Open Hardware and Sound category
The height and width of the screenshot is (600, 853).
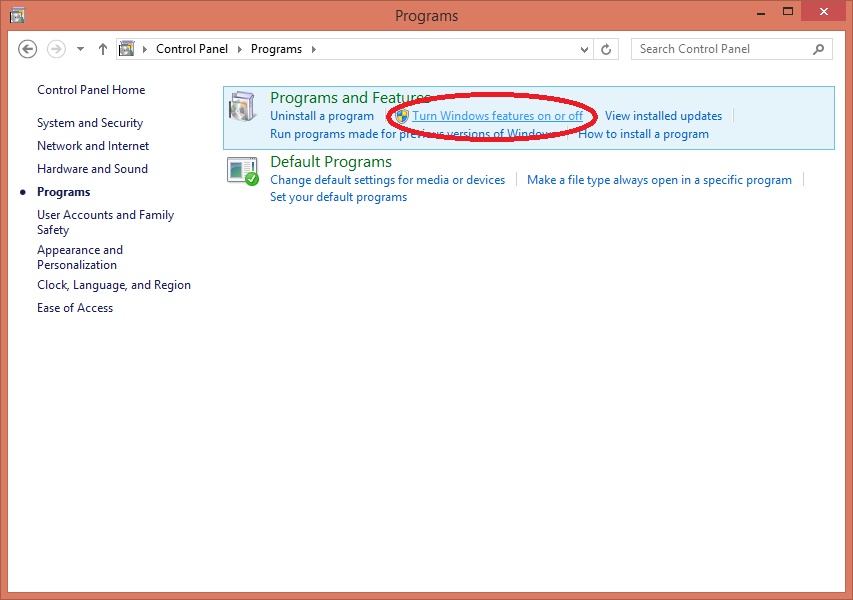92,169
